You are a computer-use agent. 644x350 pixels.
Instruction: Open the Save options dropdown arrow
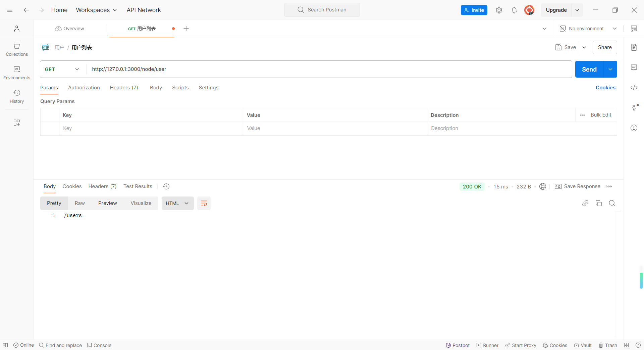(584, 47)
